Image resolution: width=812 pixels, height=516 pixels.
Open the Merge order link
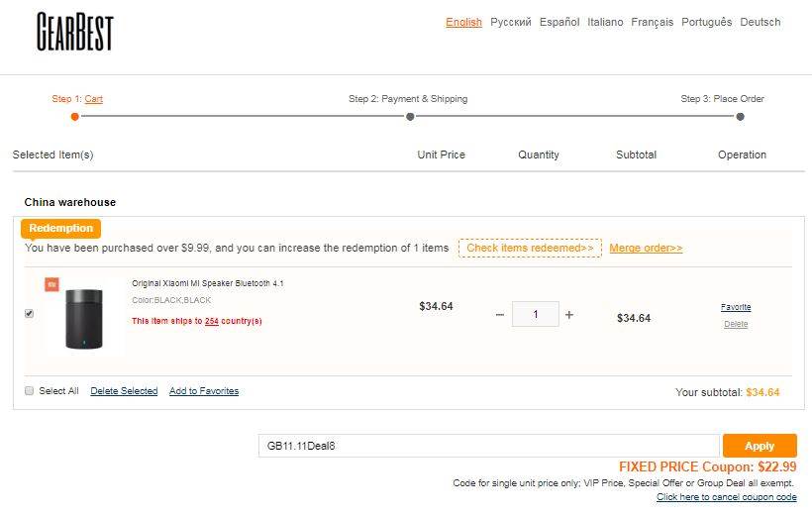(x=646, y=248)
